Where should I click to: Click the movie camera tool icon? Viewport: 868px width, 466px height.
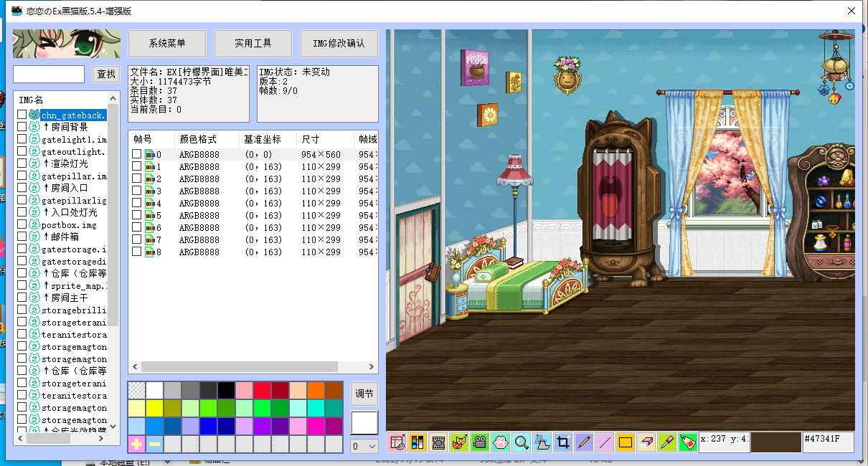[478, 442]
